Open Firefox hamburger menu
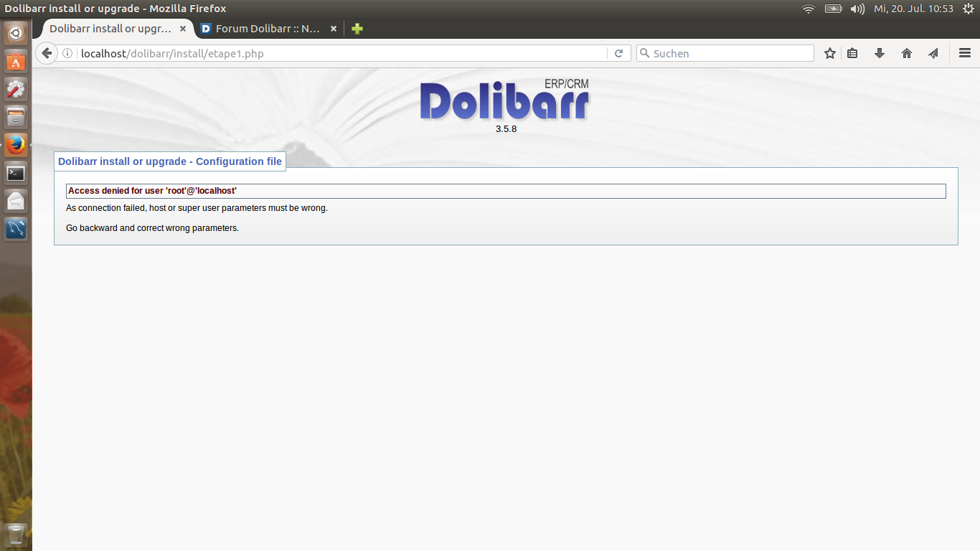This screenshot has height=551, width=980. (x=965, y=53)
